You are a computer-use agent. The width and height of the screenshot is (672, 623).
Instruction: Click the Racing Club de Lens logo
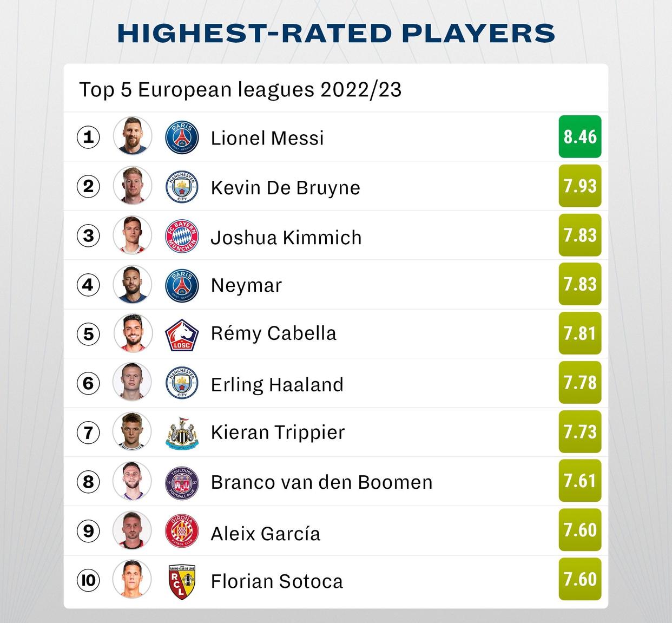(182, 581)
